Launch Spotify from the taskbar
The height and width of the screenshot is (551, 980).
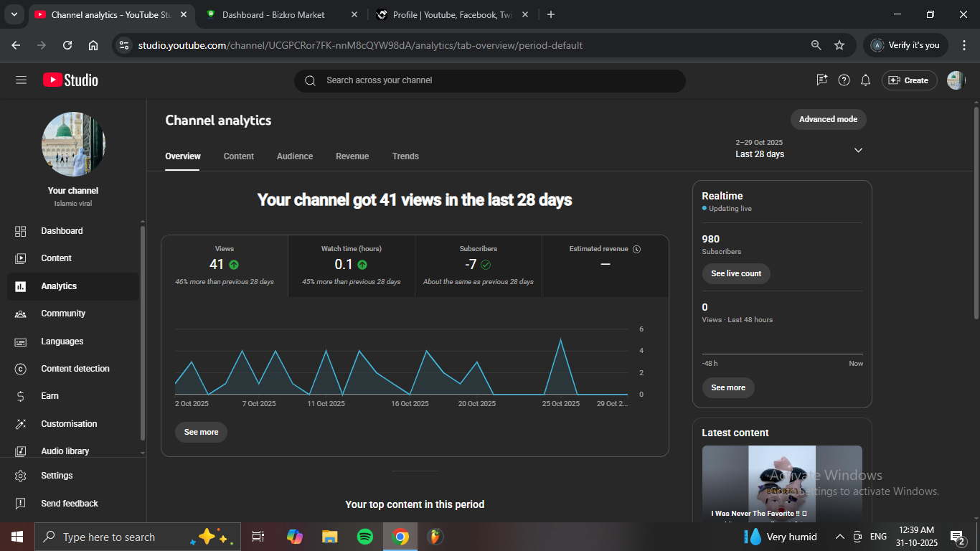tap(364, 537)
